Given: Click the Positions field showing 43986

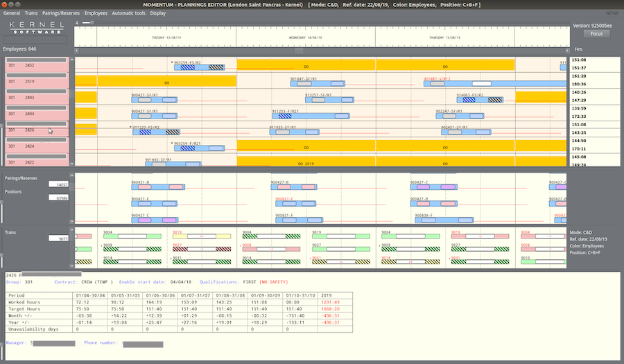Looking at the screenshot, I should [58, 198].
